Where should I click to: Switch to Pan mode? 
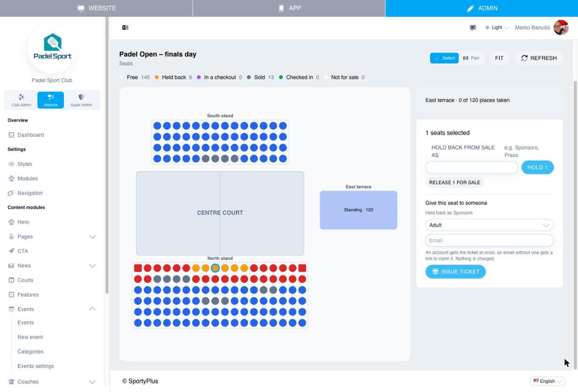click(x=471, y=58)
